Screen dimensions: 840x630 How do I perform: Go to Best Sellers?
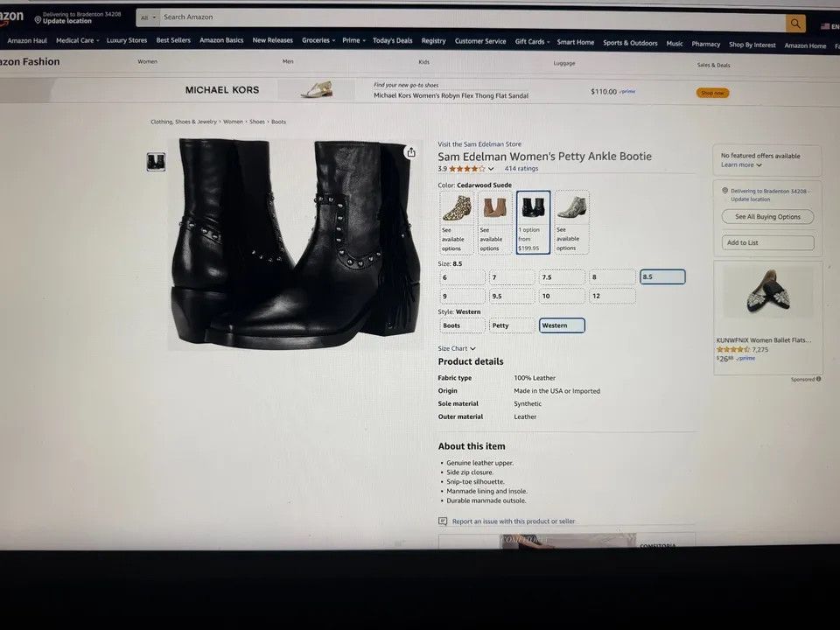(x=173, y=40)
